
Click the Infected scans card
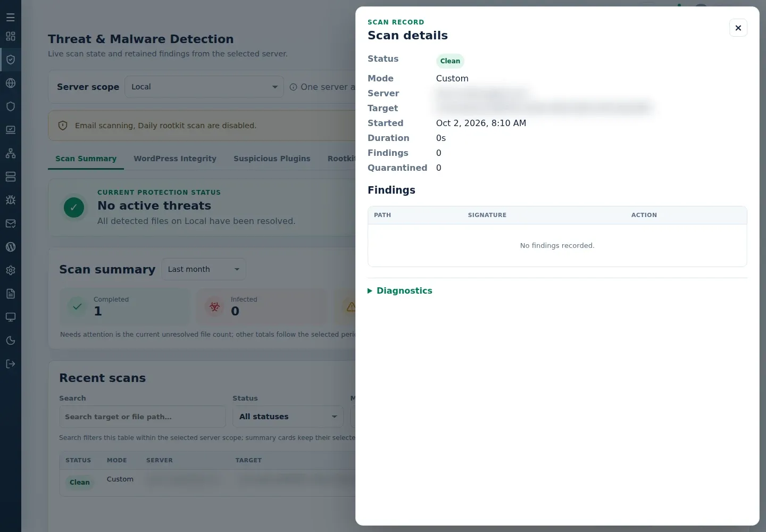[x=261, y=306]
